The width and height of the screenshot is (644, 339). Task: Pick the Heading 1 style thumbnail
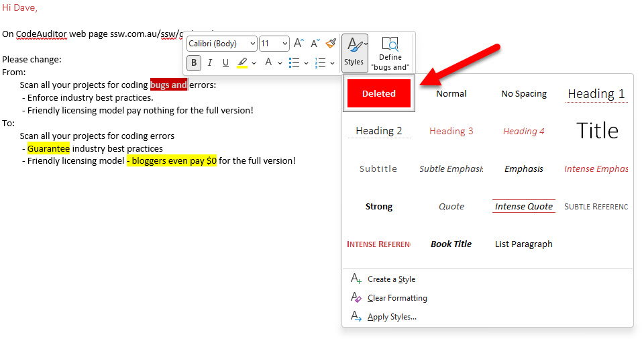click(x=596, y=93)
